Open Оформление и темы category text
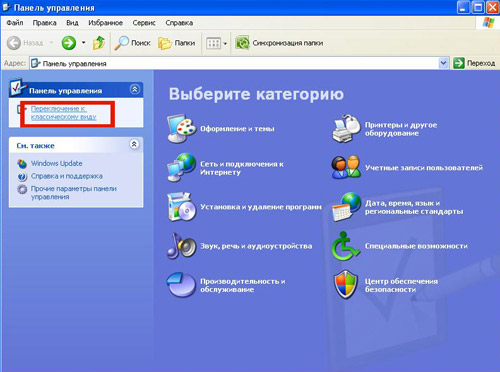 click(237, 129)
